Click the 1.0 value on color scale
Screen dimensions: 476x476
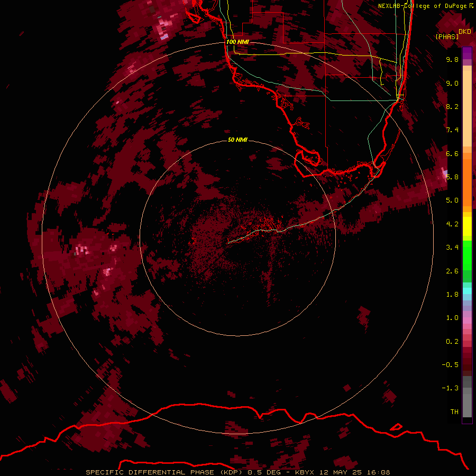(x=452, y=318)
